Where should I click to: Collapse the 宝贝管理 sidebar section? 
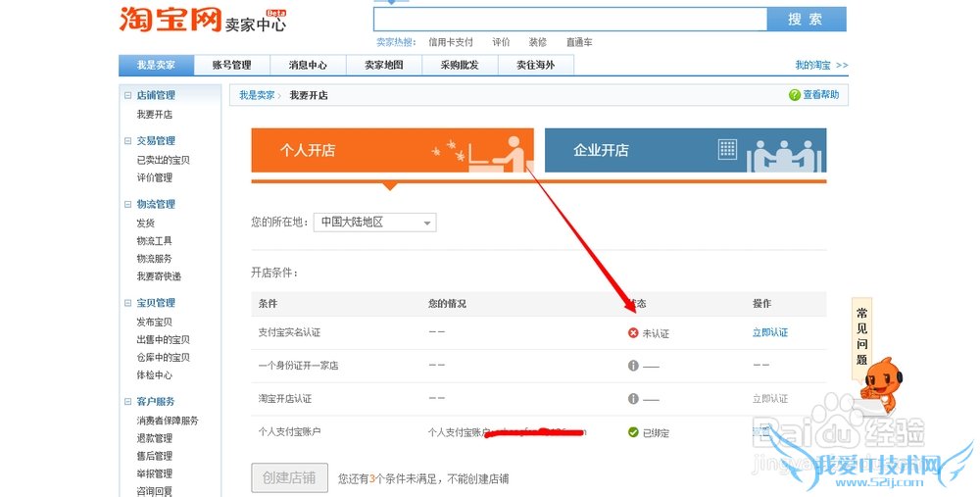(127, 303)
